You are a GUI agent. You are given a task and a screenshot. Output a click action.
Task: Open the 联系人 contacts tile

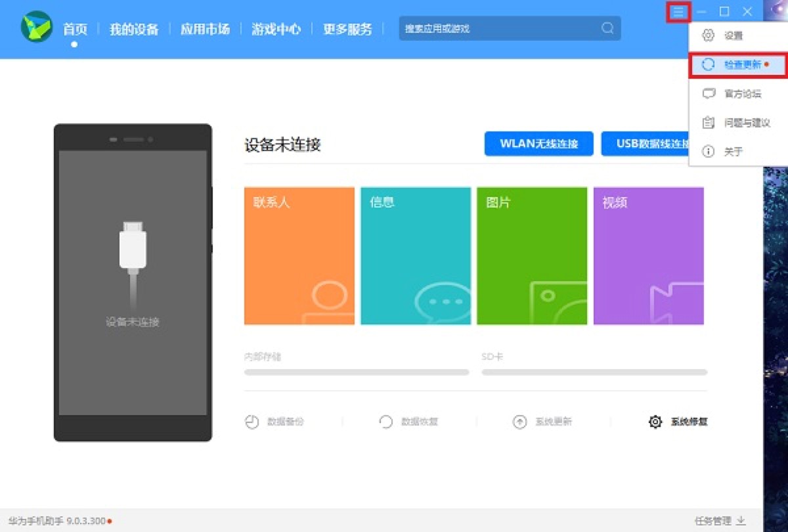coord(299,255)
